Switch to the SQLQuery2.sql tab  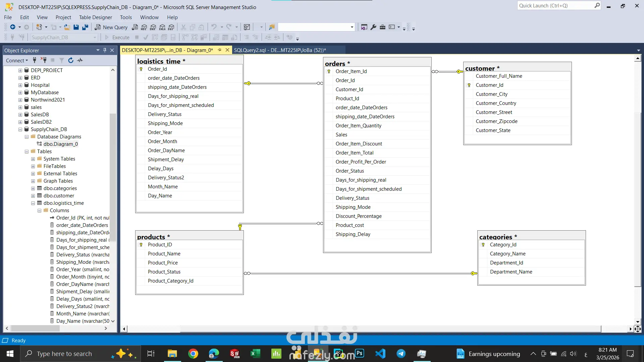coord(280,50)
